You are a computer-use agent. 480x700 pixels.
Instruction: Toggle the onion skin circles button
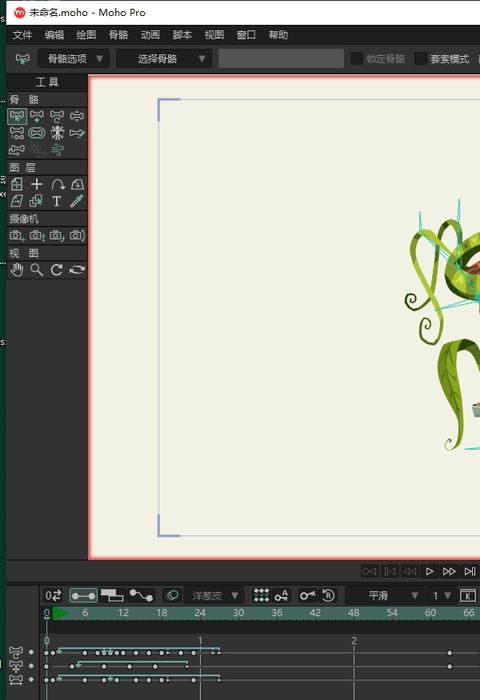click(172, 595)
